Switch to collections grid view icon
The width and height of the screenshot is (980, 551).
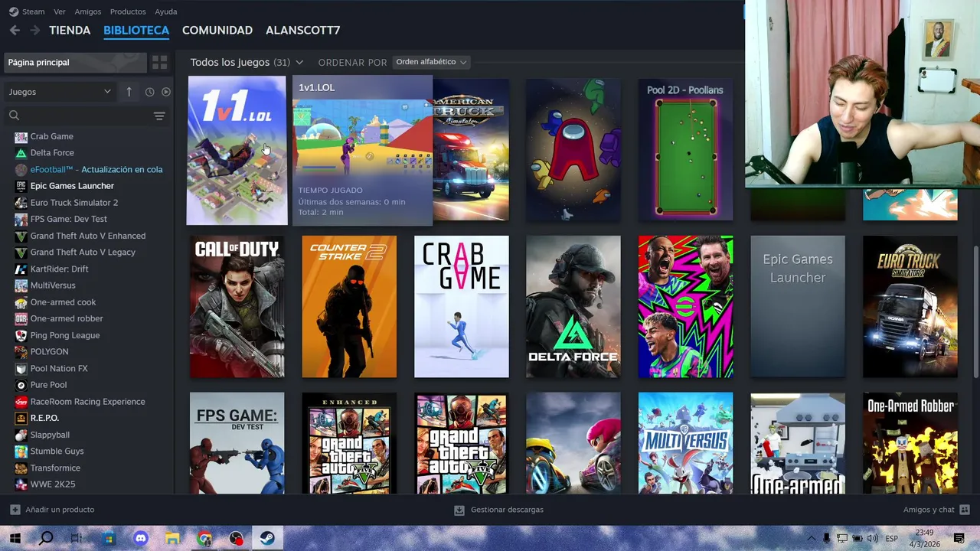(x=159, y=62)
